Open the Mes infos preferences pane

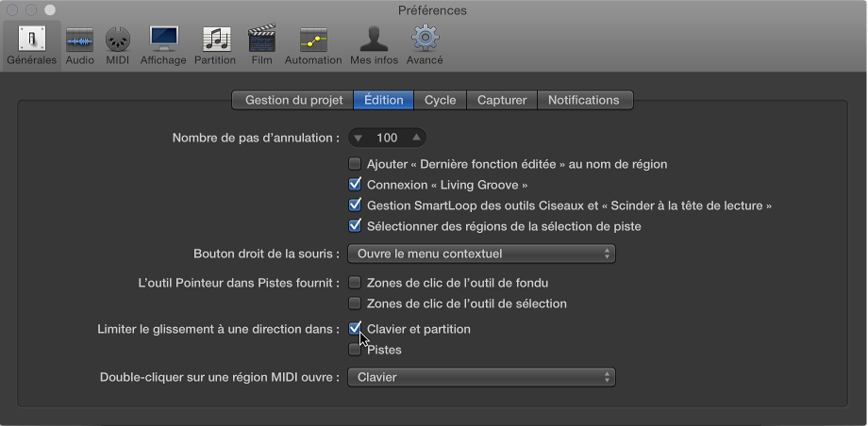(x=375, y=44)
